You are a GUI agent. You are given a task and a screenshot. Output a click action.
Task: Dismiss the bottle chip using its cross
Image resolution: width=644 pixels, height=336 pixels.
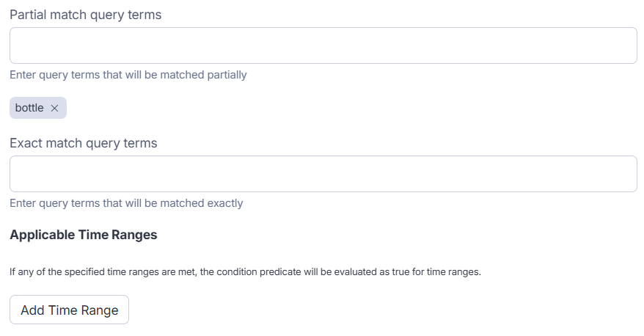coord(54,108)
